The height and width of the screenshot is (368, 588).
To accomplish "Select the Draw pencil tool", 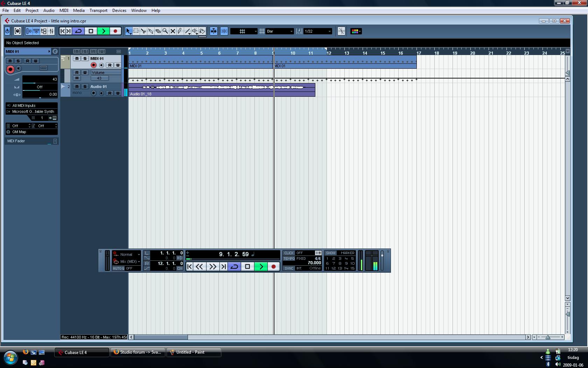I will pyautogui.click(x=180, y=31).
